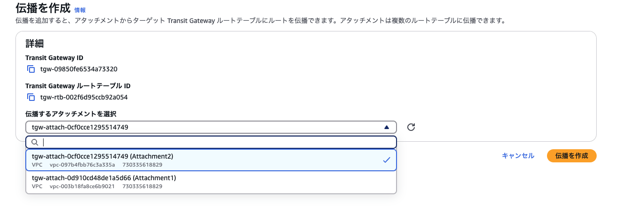Click the 詳細 section heading
Image resolution: width=644 pixels, height=206 pixels.
[x=35, y=44]
